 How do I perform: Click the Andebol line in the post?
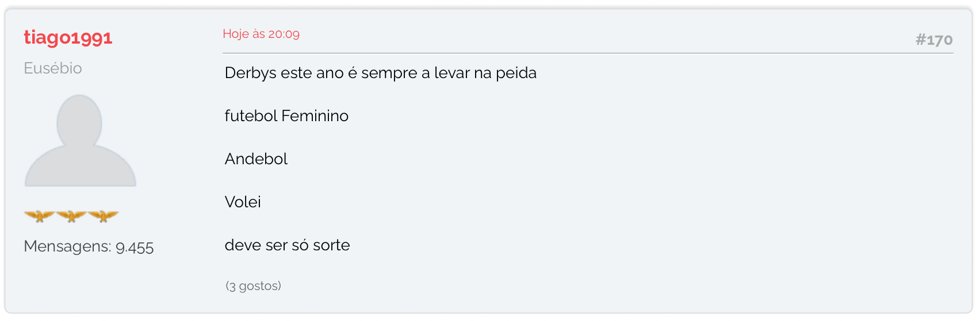click(x=256, y=159)
